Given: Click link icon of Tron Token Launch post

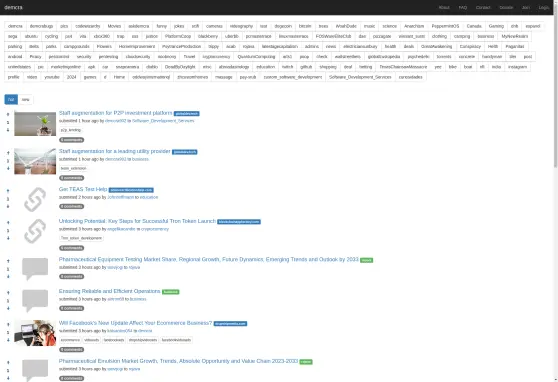Looking at the screenshot, I should click(35, 231).
